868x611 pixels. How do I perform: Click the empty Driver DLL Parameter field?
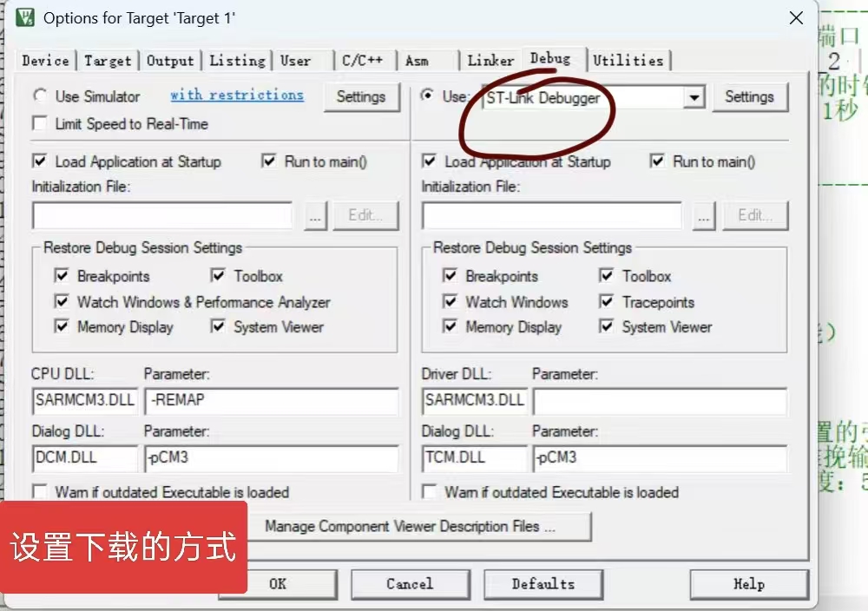[x=660, y=402]
